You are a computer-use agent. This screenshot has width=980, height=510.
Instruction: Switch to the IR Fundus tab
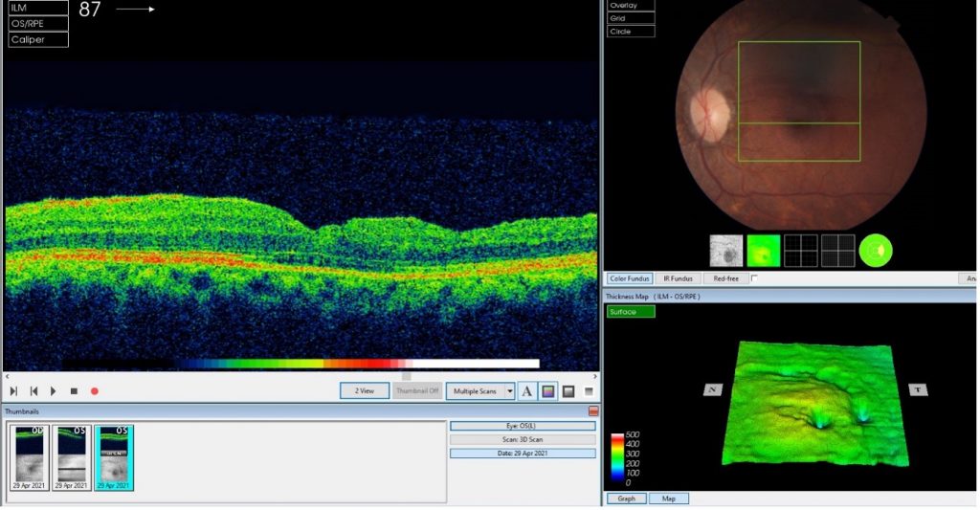coord(678,278)
